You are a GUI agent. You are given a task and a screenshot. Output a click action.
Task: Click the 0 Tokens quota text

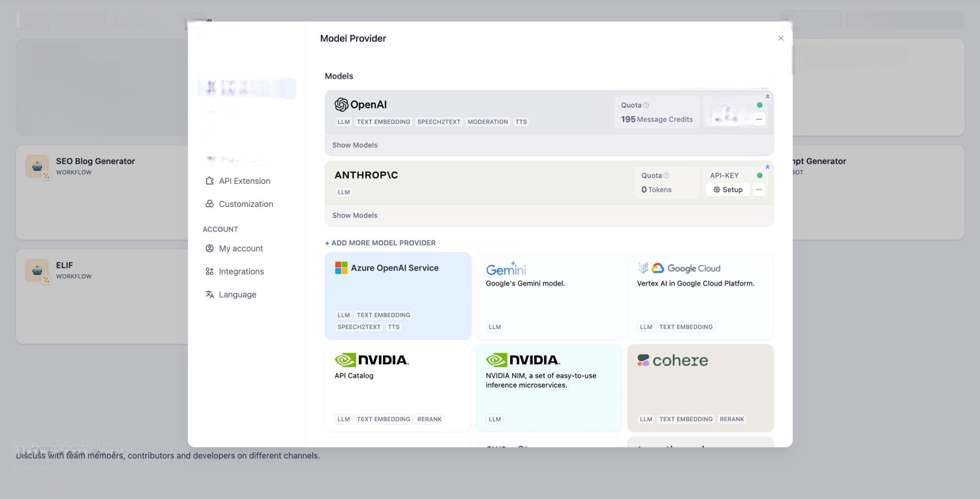point(656,190)
